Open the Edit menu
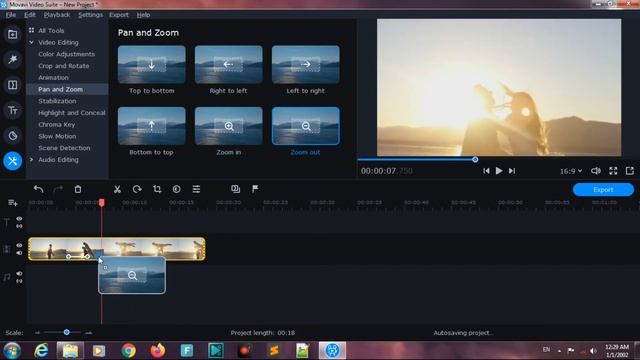The height and width of the screenshot is (360, 640). click(29, 15)
